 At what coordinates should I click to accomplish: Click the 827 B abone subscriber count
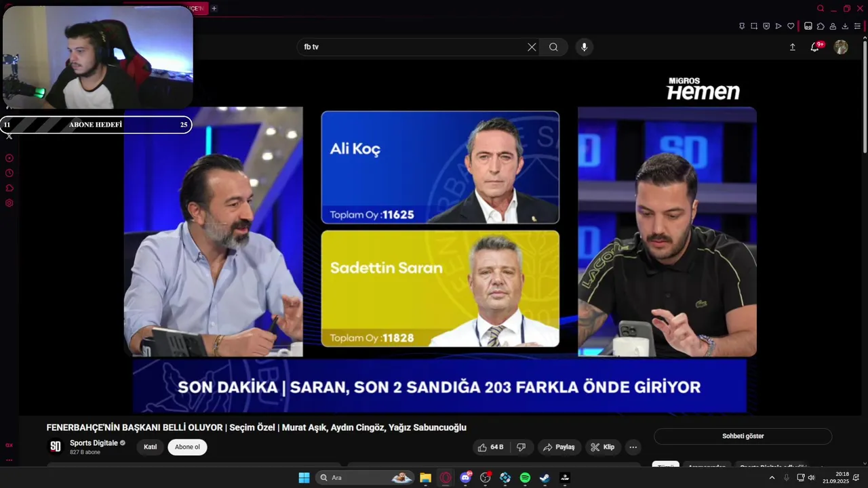pos(85,452)
